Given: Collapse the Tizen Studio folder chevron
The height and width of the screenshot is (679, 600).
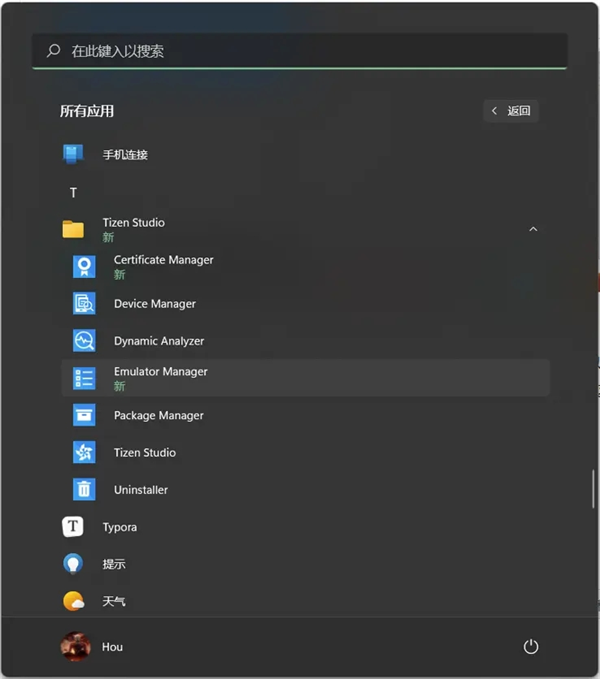Looking at the screenshot, I should (533, 230).
